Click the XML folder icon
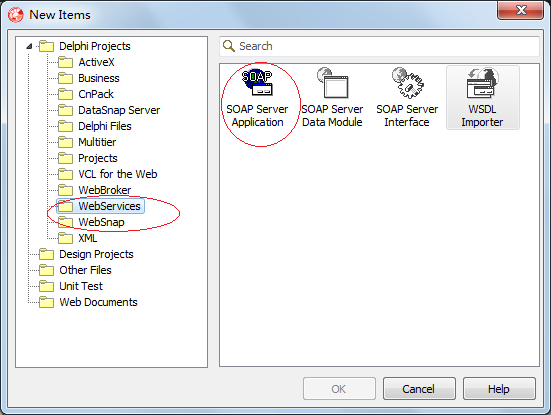Viewport: 551px width, 415px height. tap(65, 238)
